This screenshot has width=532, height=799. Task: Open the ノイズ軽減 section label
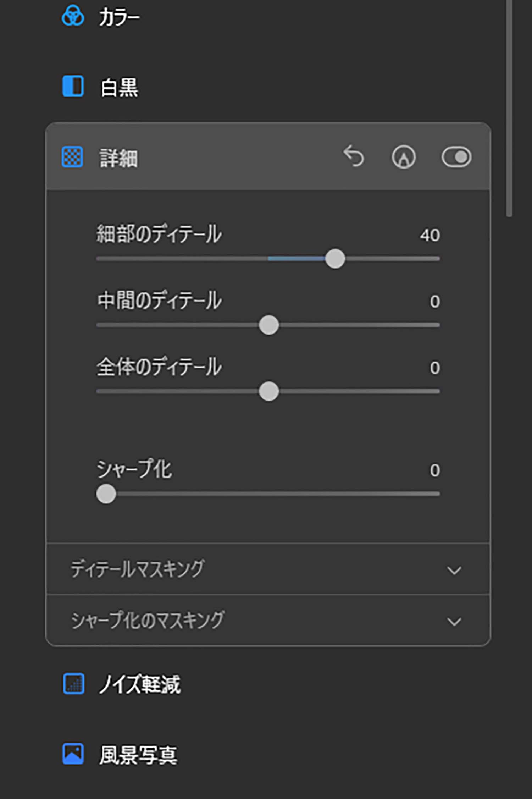click(140, 684)
